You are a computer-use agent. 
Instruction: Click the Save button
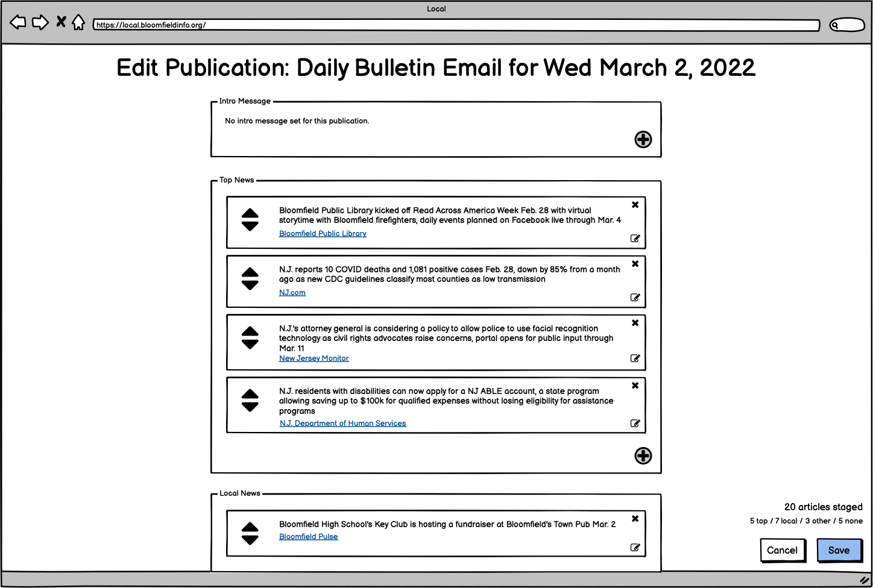[x=839, y=550]
